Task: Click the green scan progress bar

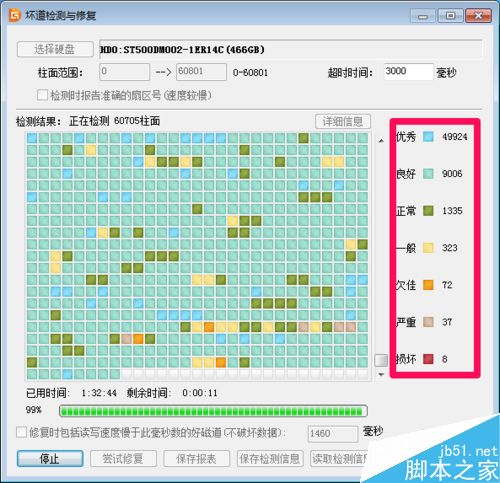Action: [213, 411]
